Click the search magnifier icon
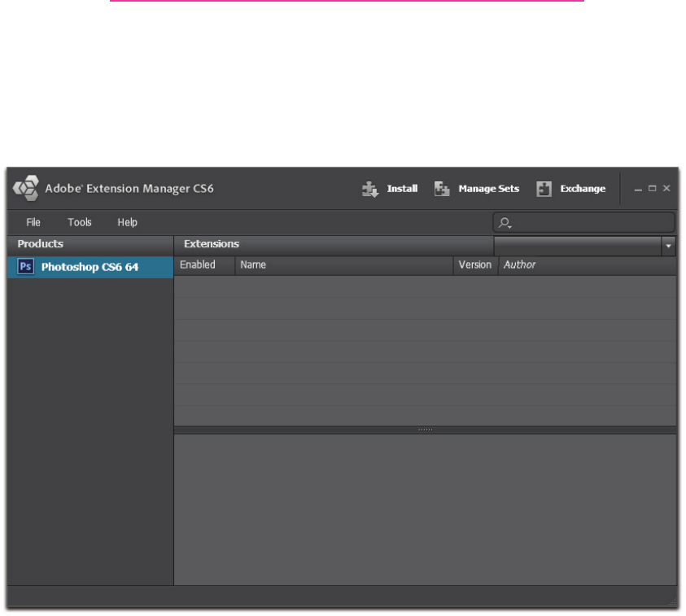Image resolution: width=686 pixels, height=616 pixels. tap(505, 223)
